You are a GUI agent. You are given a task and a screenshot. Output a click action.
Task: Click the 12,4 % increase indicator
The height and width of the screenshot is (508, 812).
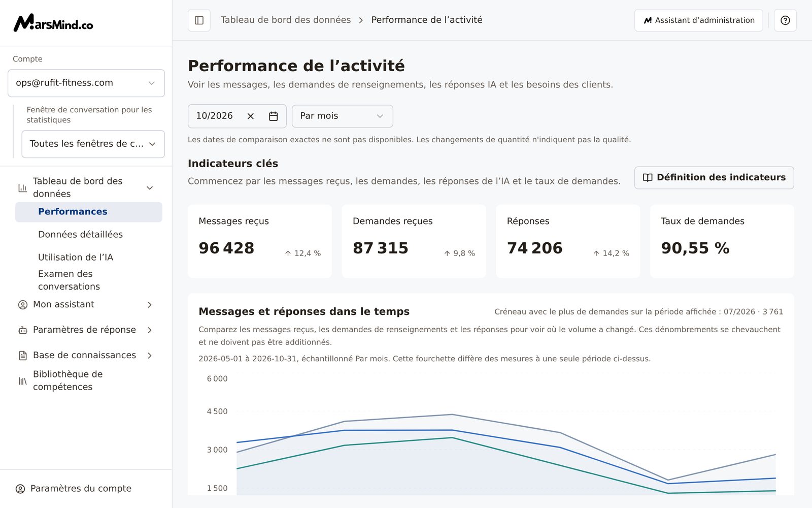(303, 253)
